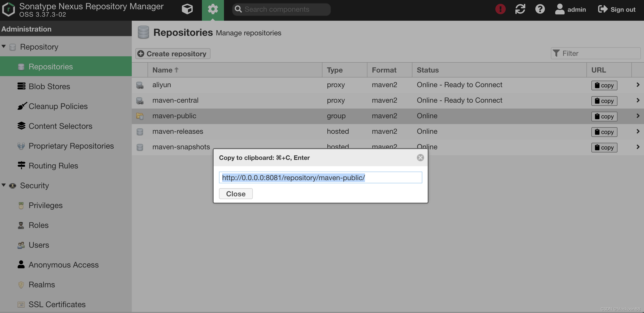Viewport: 644px width, 313px height.
Task: Click the red system alert icon
Action: [x=500, y=9]
